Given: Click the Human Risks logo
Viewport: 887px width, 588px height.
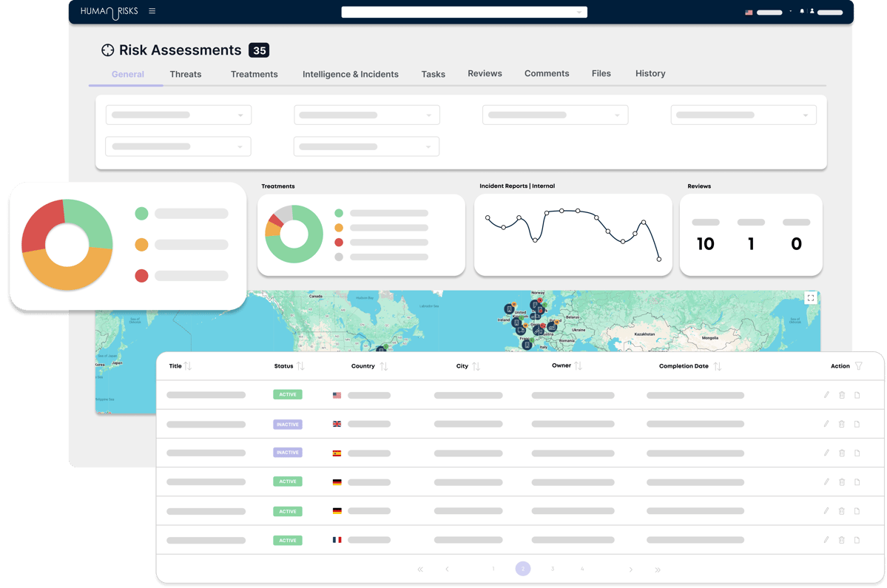Looking at the screenshot, I should tap(109, 12).
